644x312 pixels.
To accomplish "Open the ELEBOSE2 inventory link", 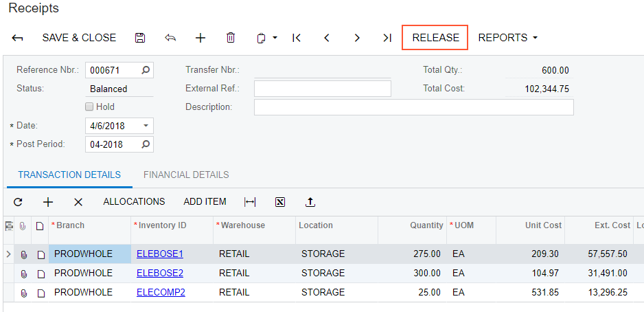I will click(160, 273).
